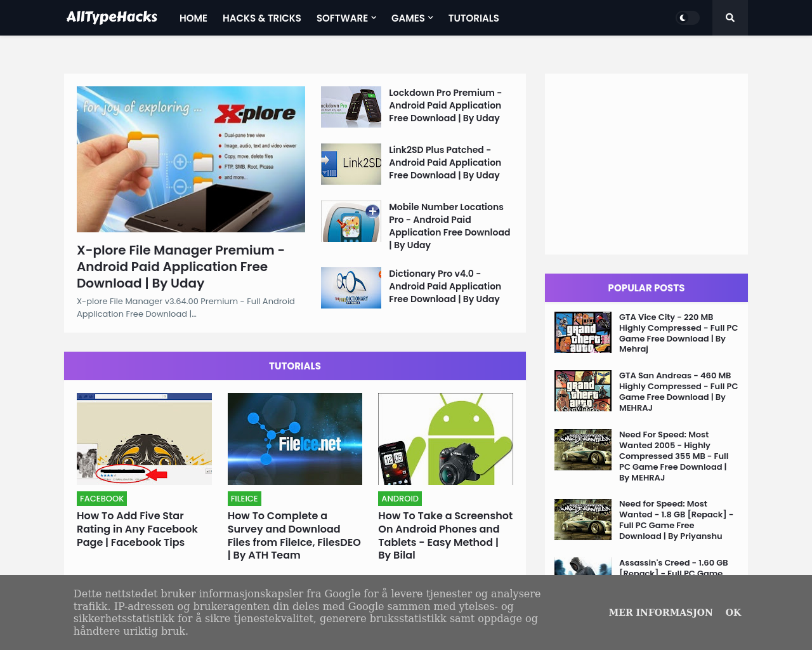Expand the SOFTWARE dropdown menu
Screen dimensions: 812x650
pyautogui.click(x=346, y=18)
